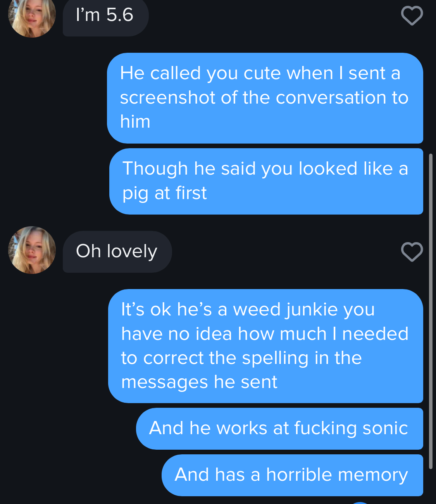
Task: Tap the "works at fucking sonic" message
Action: point(279,428)
